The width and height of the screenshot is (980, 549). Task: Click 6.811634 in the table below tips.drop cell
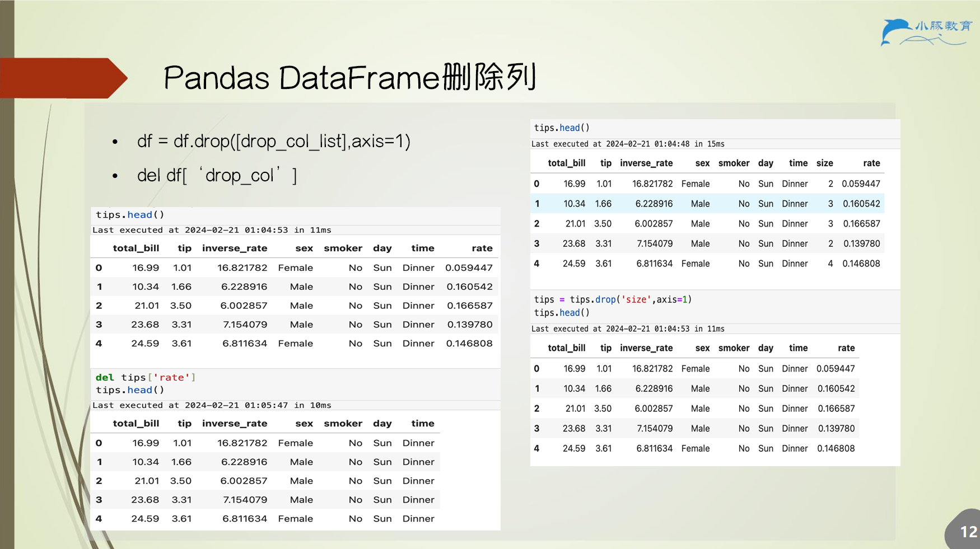pyautogui.click(x=654, y=449)
